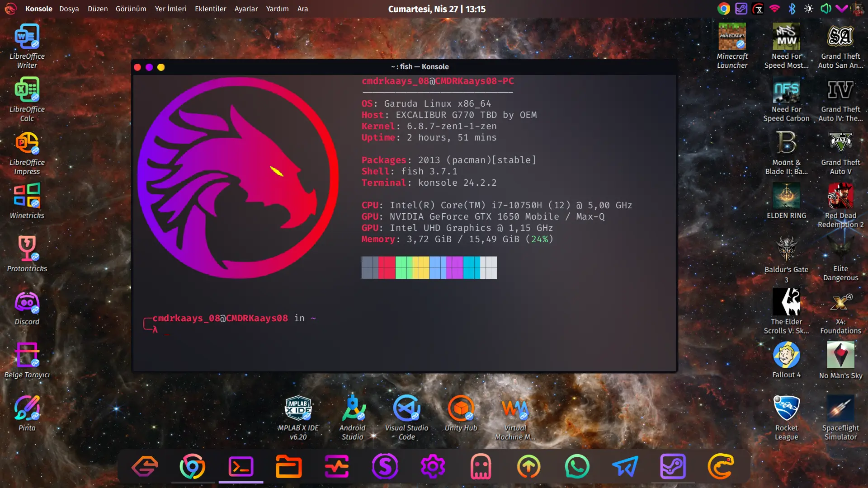Open the Ayarlar menu
The image size is (868, 488).
246,9
